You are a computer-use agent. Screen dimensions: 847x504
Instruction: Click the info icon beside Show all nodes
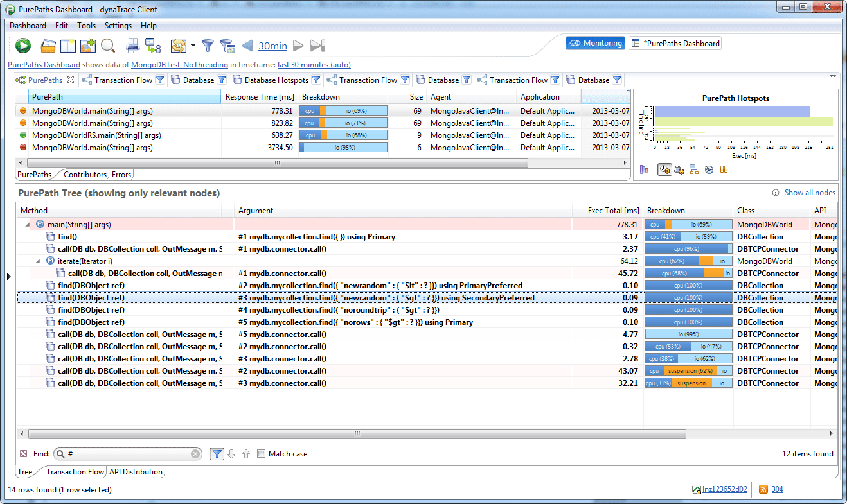tap(776, 193)
